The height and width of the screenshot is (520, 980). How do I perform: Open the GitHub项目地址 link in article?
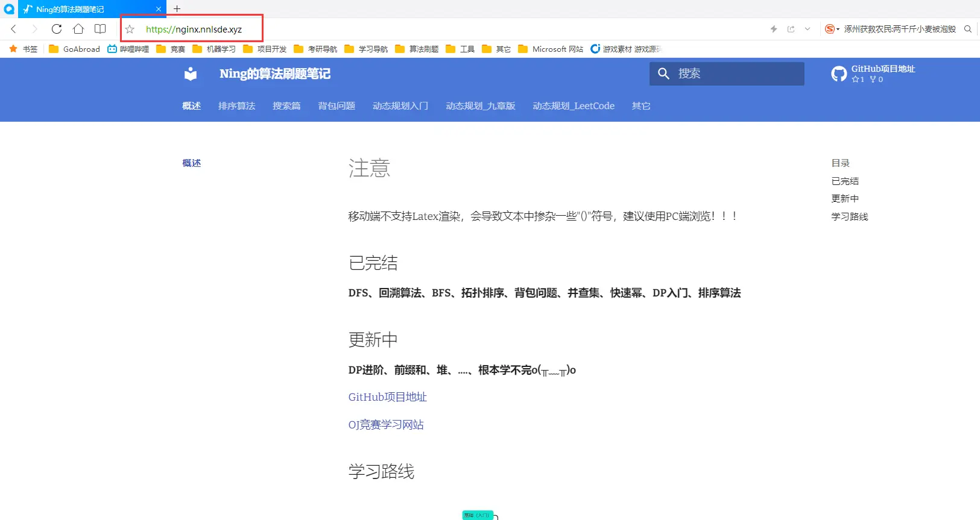[388, 397]
